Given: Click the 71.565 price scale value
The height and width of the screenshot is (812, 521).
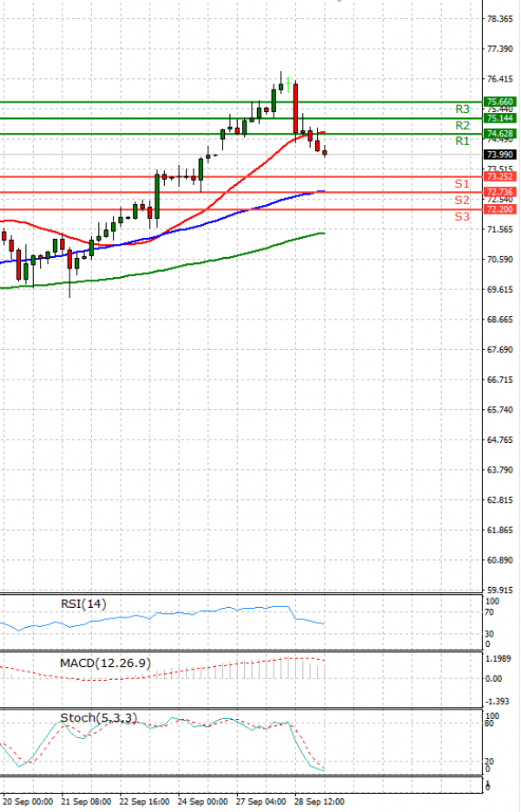Looking at the screenshot, I should pos(500,229).
